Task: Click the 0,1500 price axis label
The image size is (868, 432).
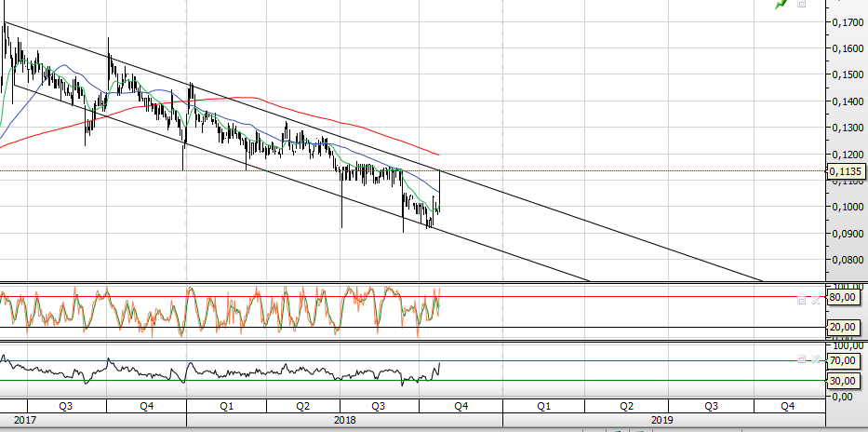Action: 848,74
